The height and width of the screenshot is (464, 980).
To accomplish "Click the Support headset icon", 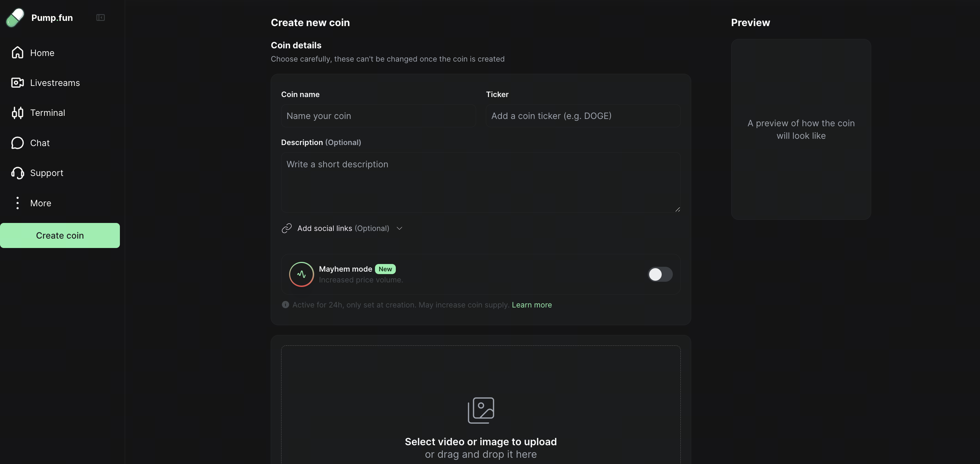I will [x=17, y=173].
